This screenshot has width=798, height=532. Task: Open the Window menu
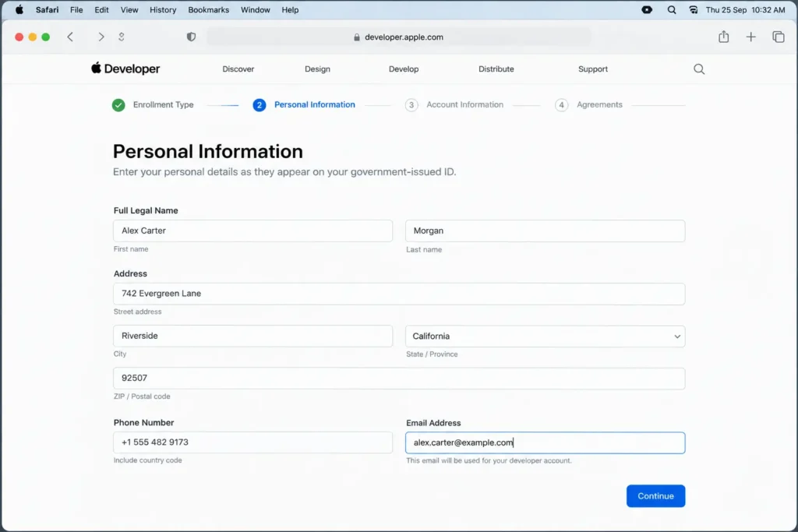pos(256,9)
